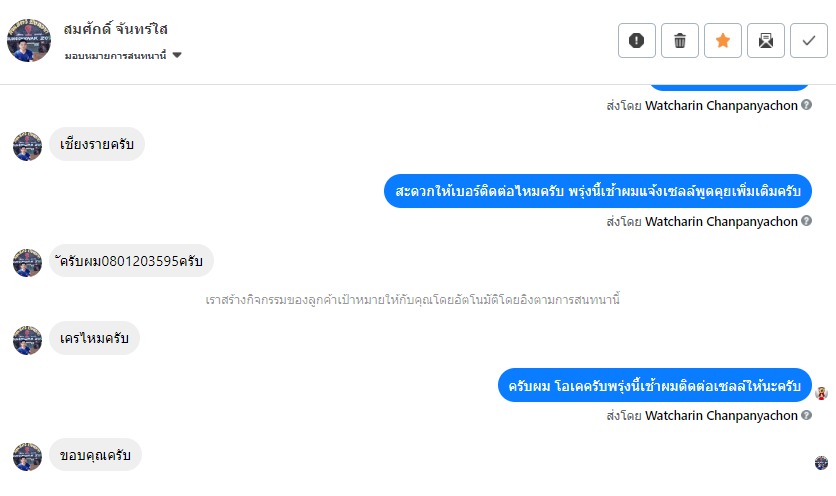The image size is (836, 496).
Task: Click sender avatar beside เชียงรายครับ message
Action: coord(27,146)
